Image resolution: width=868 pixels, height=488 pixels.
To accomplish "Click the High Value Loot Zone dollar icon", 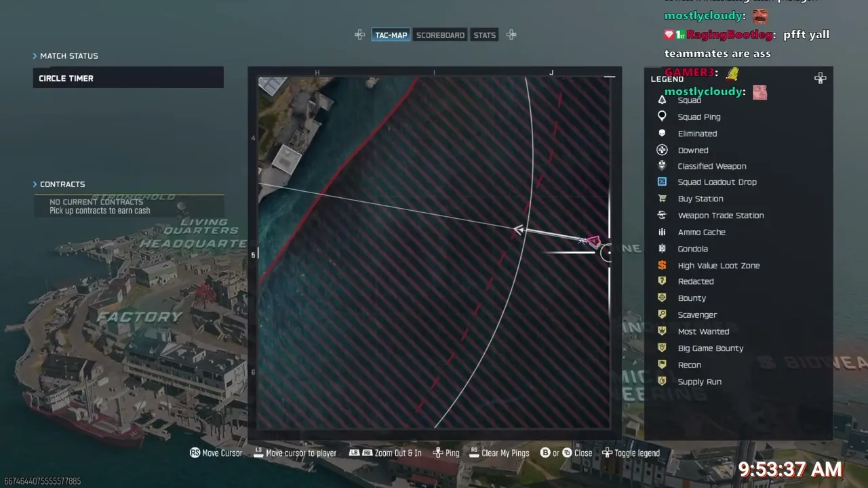I will pyautogui.click(x=662, y=265).
